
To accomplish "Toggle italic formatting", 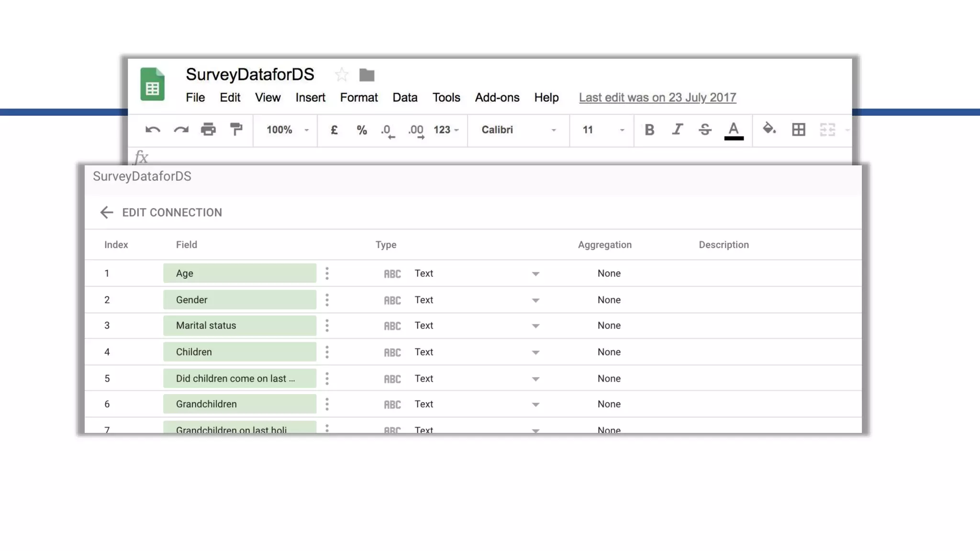I will 677,130.
